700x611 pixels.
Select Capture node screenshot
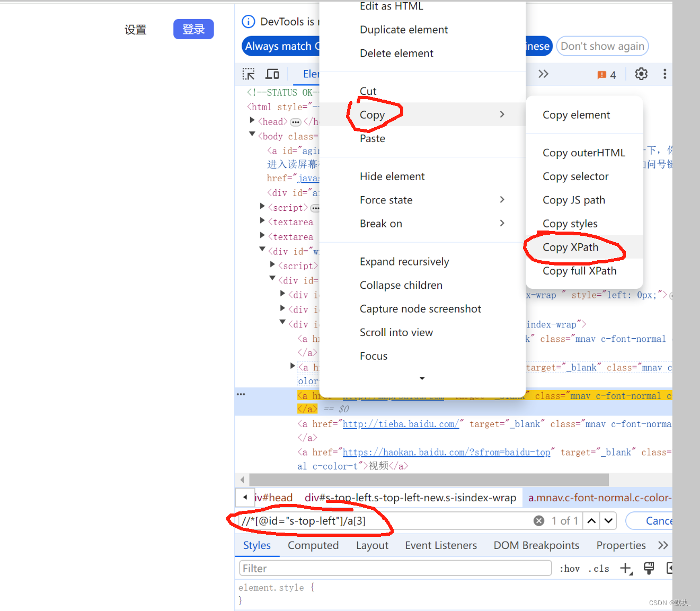[x=422, y=308]
